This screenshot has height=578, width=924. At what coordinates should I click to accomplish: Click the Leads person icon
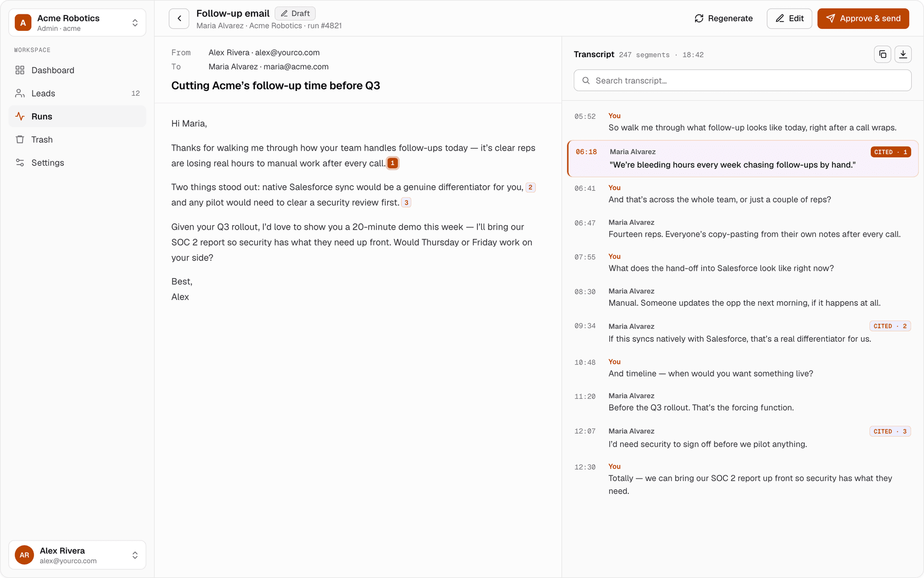[x=20, y=94]
